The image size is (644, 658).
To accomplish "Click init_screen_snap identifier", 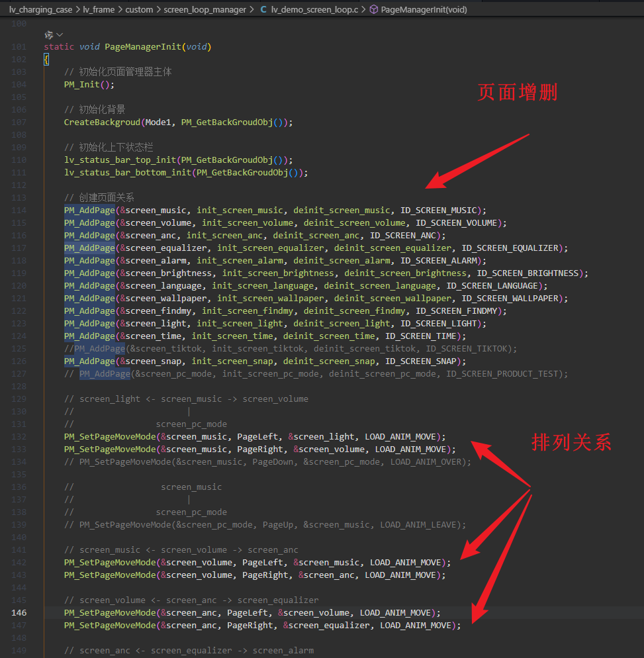I will tap(232, 361).
